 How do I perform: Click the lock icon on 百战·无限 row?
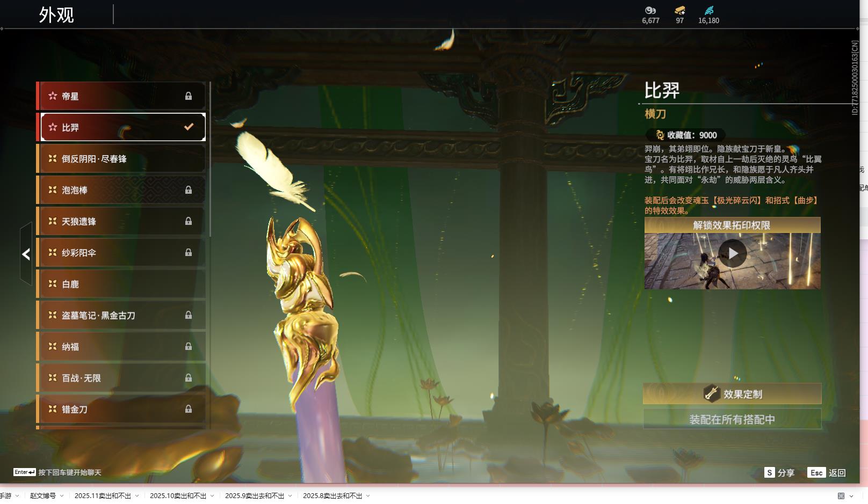click(189, 378)
